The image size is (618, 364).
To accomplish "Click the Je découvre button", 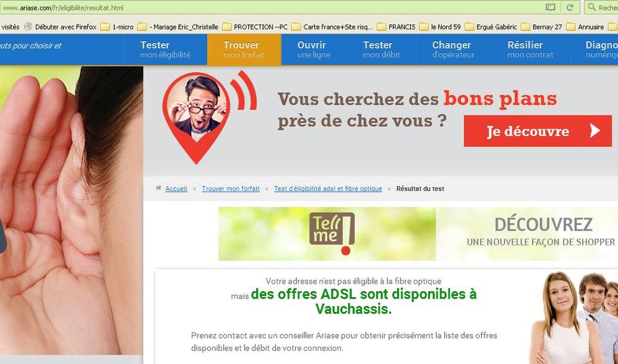I will point(538,131).
